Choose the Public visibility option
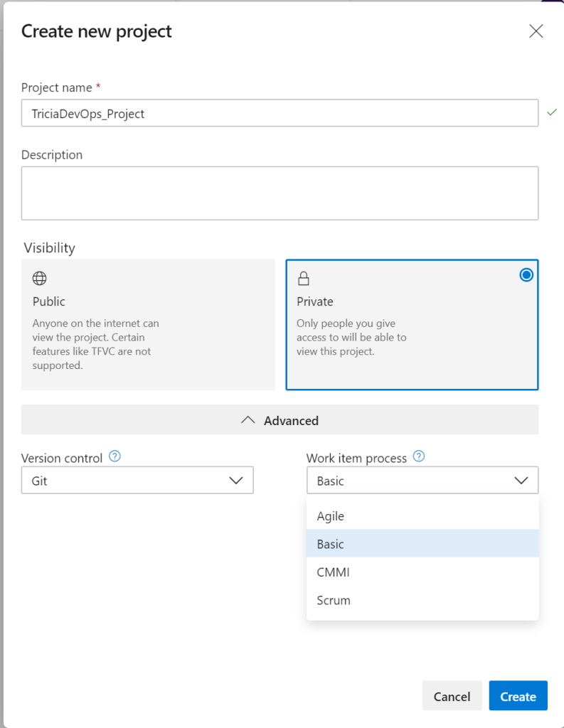The image size is (564, 728). [148, 324]
